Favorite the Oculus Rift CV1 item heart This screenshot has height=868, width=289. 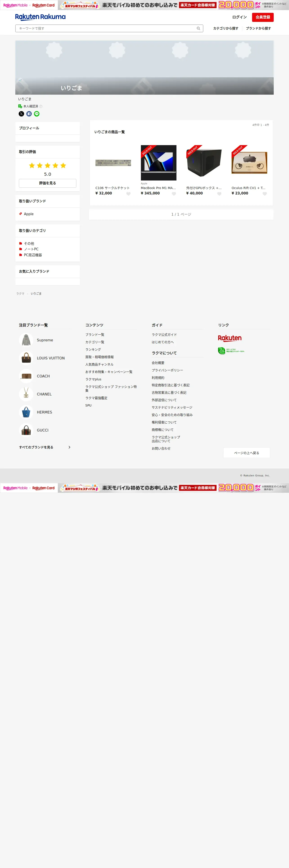point(265,194)
